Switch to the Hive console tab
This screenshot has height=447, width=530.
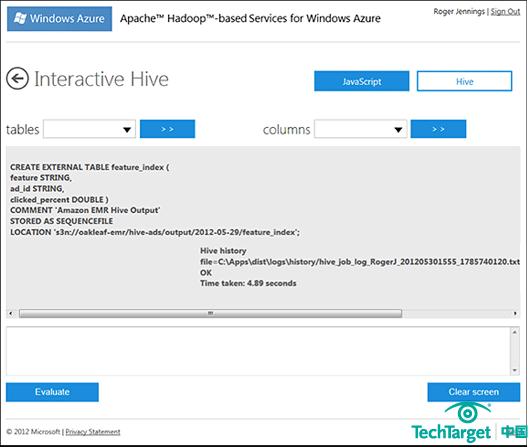(464, 81)
